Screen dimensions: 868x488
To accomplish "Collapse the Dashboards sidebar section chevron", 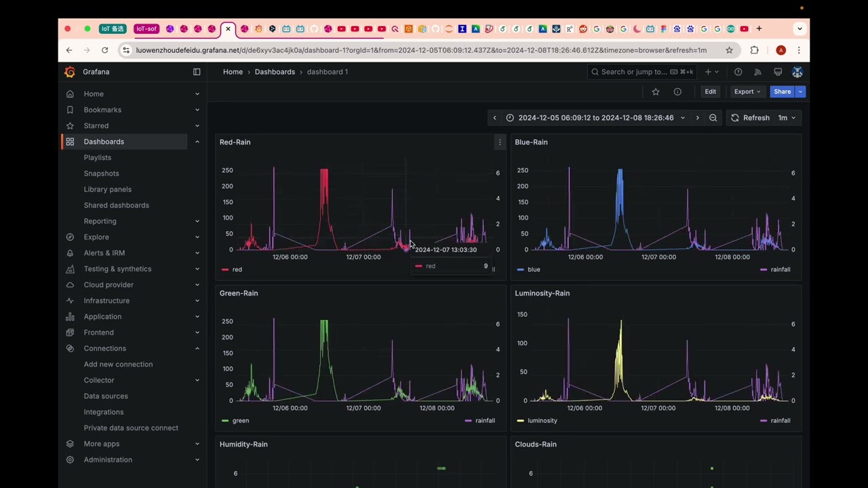I will (x=197, y=142).
